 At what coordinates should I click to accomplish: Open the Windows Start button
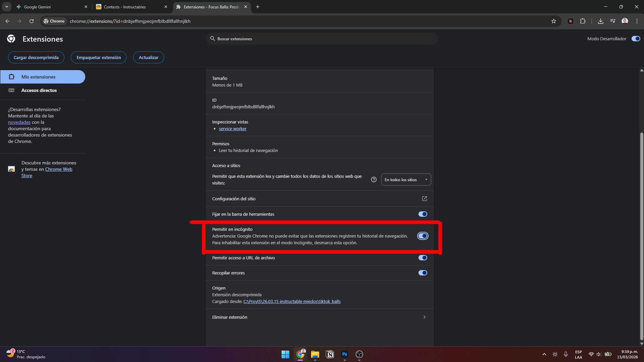click(285, 354)
